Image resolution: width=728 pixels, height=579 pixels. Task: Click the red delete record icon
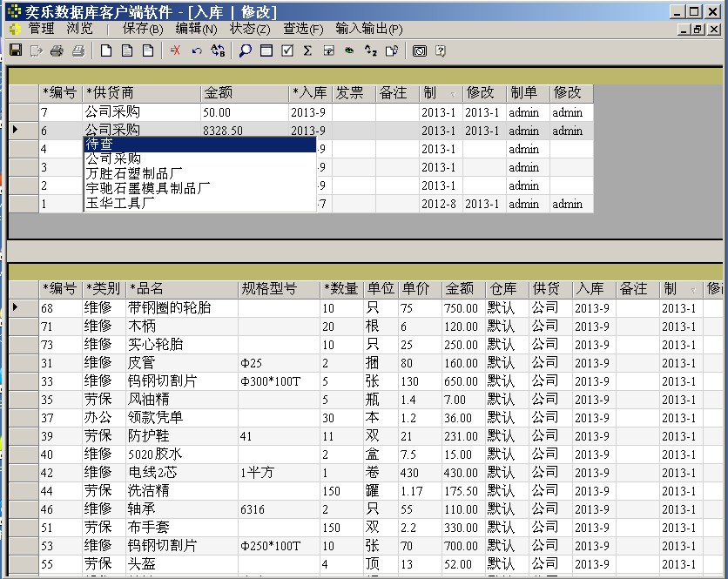[175, 50]
